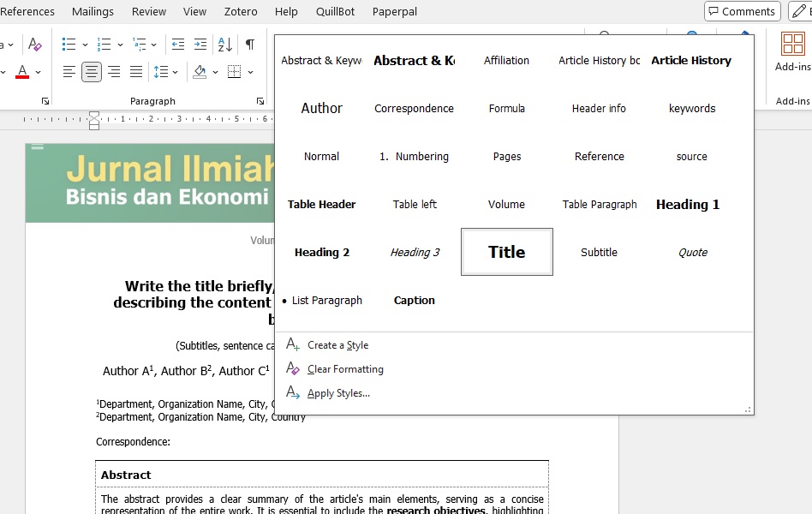Click the Correspondence line in the document

click(x=133, y=442)
